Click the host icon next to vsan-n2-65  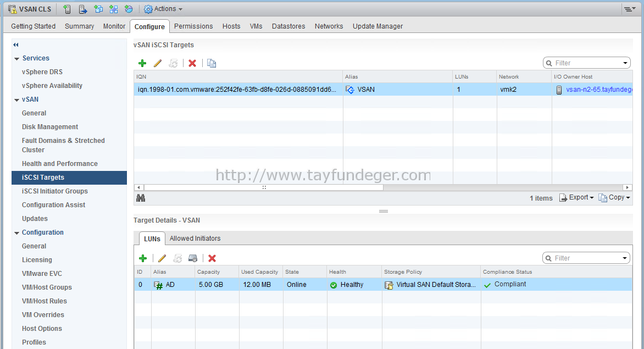(559, 90)
